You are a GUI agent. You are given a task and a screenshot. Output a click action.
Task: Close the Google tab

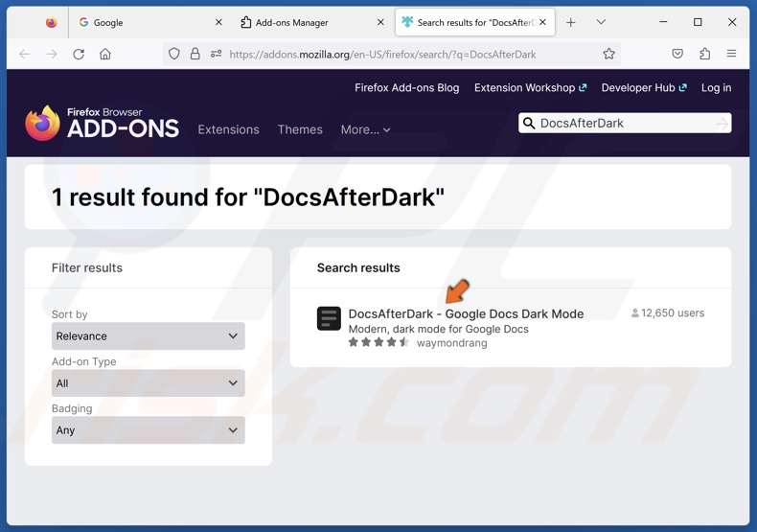(x=218, y=22)
